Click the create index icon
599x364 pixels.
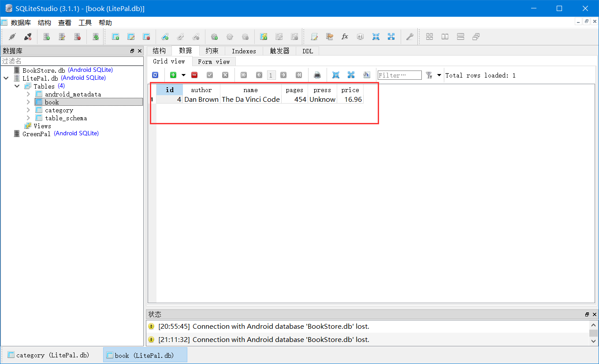165,37
